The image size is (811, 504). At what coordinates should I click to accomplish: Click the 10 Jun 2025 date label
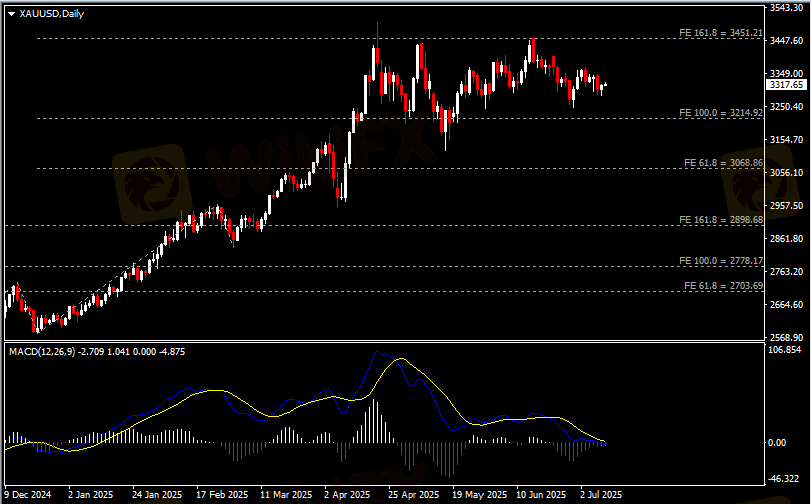[541, 495]
